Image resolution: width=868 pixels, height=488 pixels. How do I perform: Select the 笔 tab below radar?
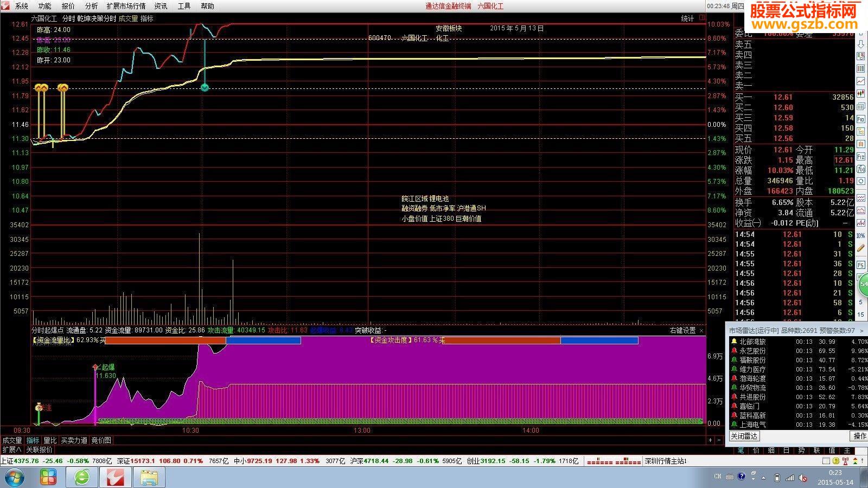click(x=741, y=450)
